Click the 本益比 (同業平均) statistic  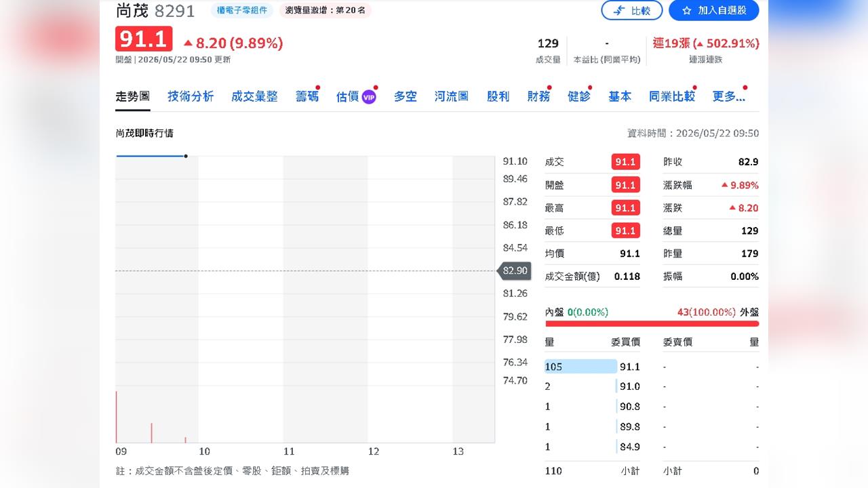coord(606,50)
